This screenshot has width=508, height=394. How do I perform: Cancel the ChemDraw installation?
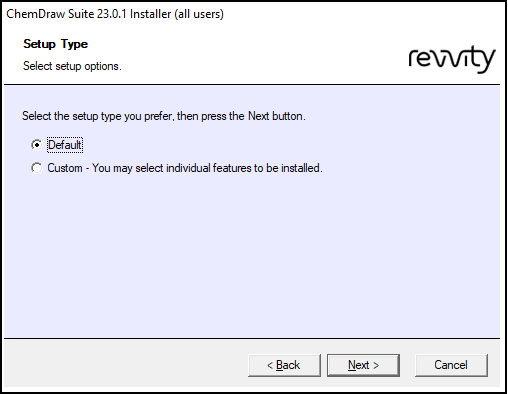[451, 365]
